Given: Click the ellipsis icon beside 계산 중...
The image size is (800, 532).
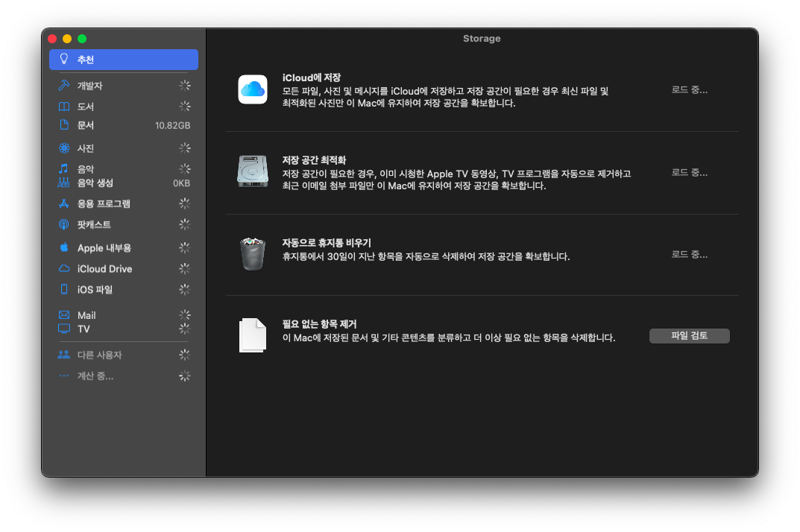Looking at the screenshot, I should (x=64, y=376).
